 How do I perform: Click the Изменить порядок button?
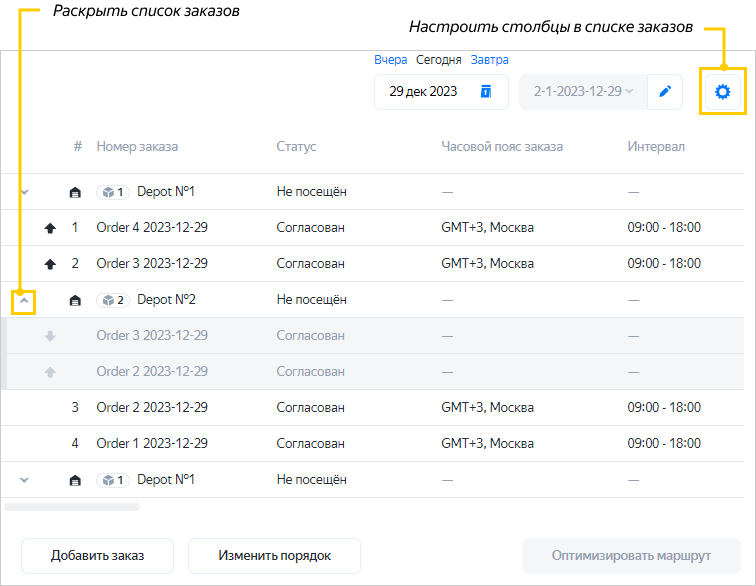[274, 556]
